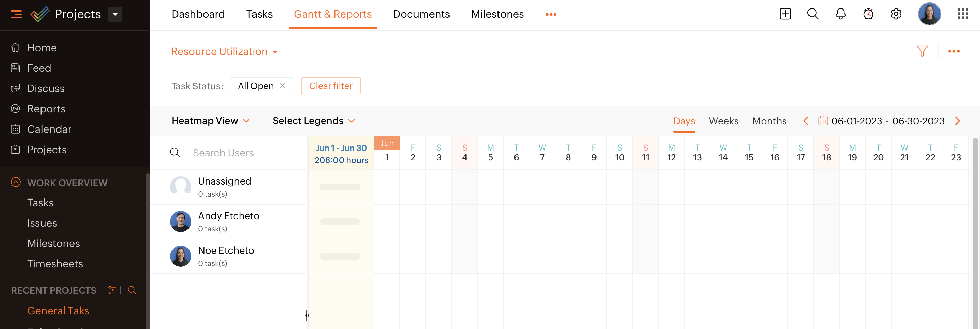The width and height of the screenshot is (980, 329).
Task: Click the filter funnel icon
Action: [922, 51]
